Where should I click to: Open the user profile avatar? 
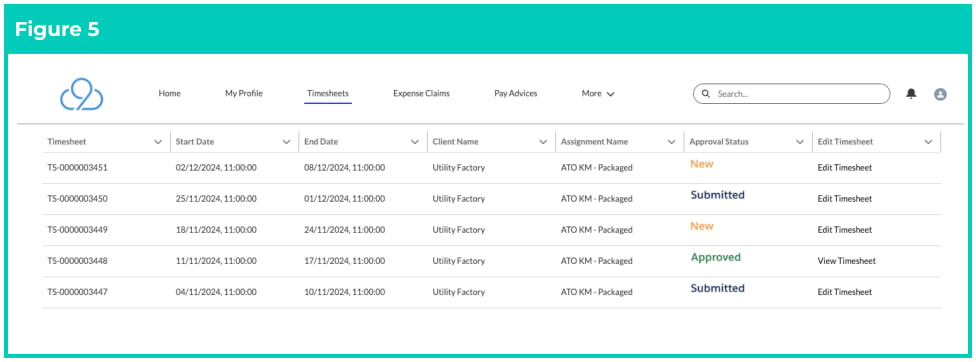pyautogui.click(x=941, y=94)
